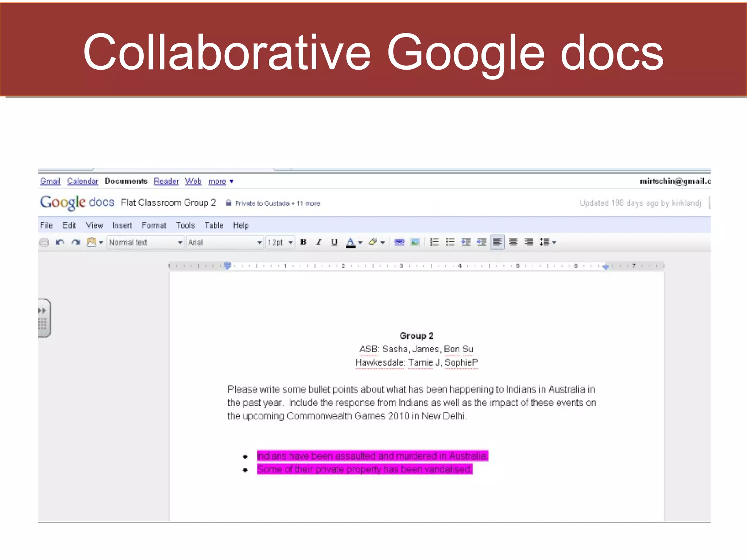Click the 'Please write some bullet points' paragraph

coord(411,403)
